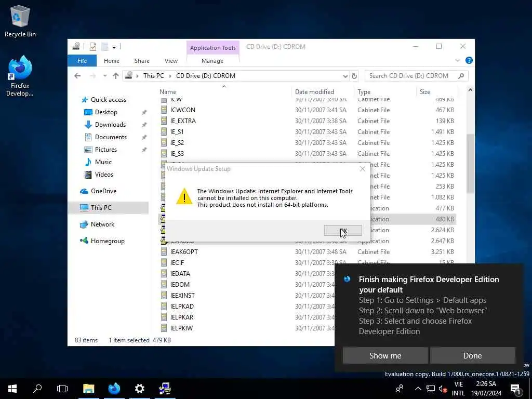The height and width of the screenshot is (399, 532).
Task: Click the search magnifier in Explorer search box
Action: pyautogui.click(x=461, y=76)
